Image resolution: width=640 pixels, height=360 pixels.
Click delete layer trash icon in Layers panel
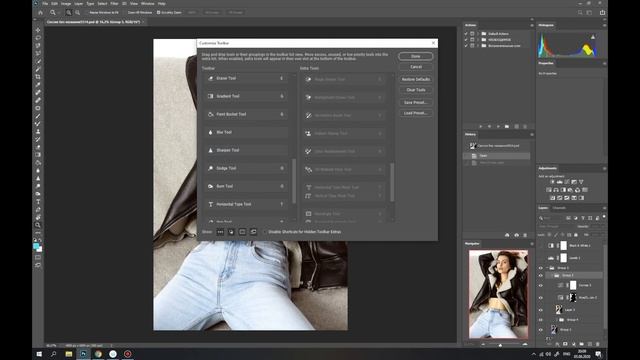tap(598, 344)
